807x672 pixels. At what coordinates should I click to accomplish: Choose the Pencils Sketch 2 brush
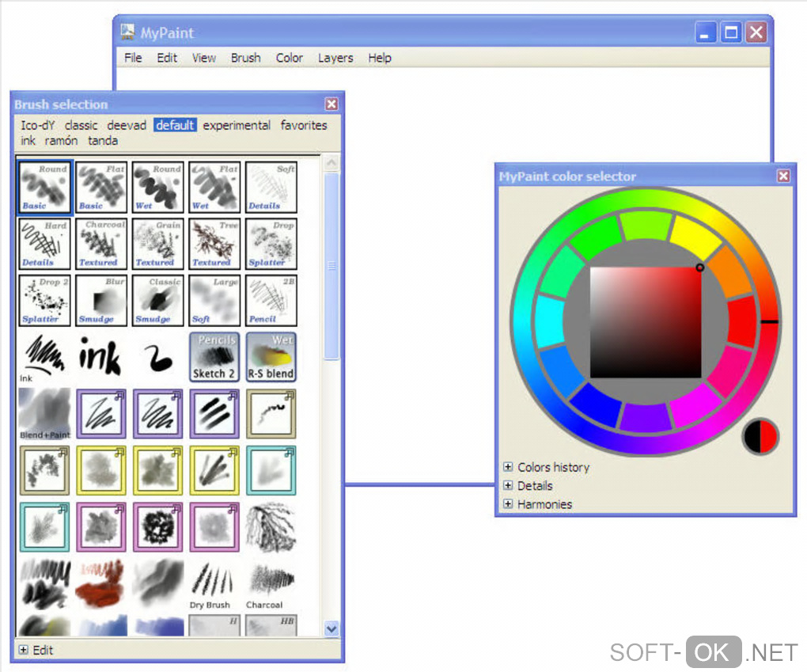coord(214,357)
